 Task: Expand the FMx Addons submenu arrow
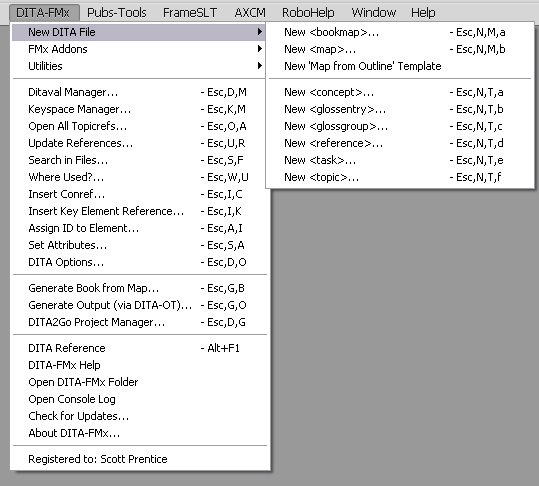click(260, 49)
